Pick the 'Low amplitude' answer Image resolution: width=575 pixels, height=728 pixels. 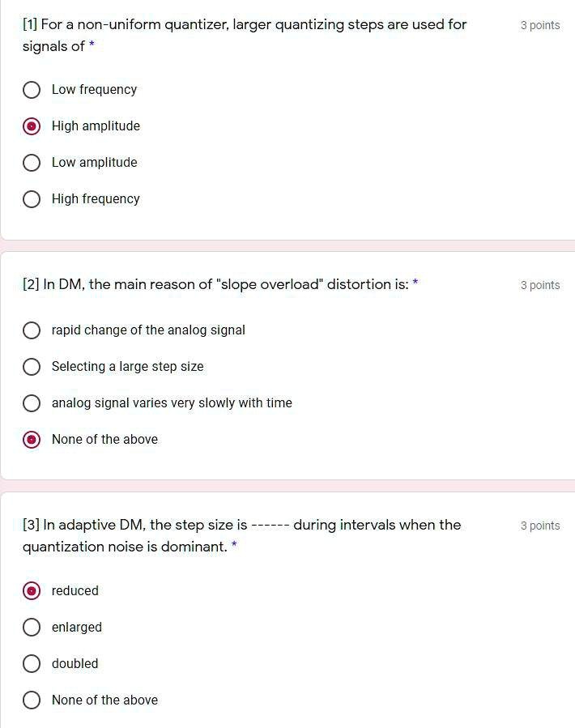pos(32,163)
